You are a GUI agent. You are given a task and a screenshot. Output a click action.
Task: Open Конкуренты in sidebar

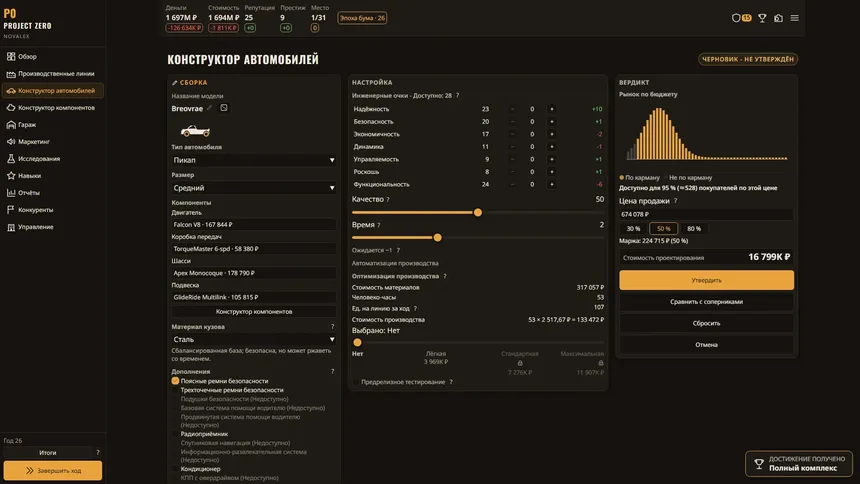coord(53,210)
